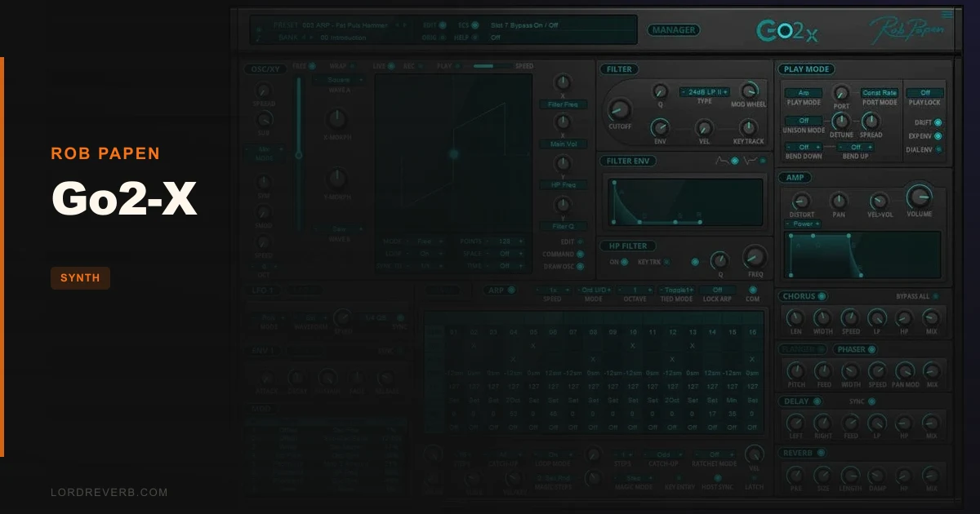Select the MOD tab

click(263, 408)
